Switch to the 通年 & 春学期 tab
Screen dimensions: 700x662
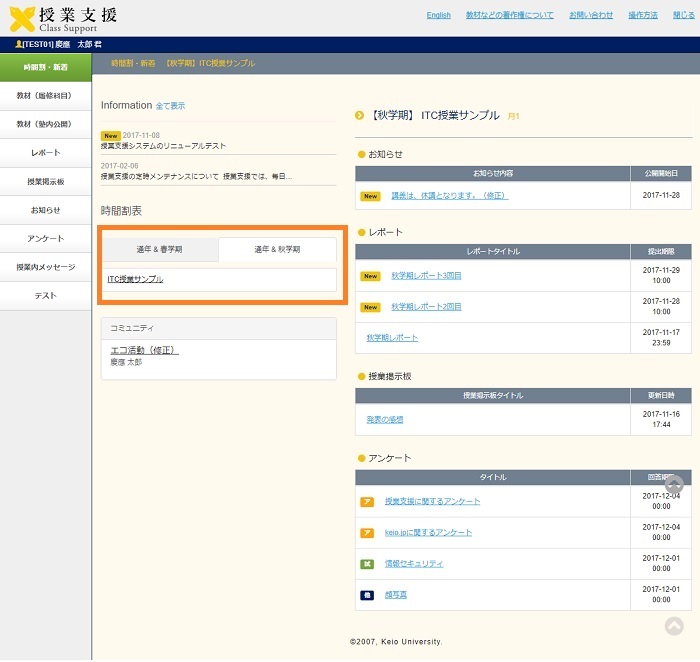(x=160, y=249)
